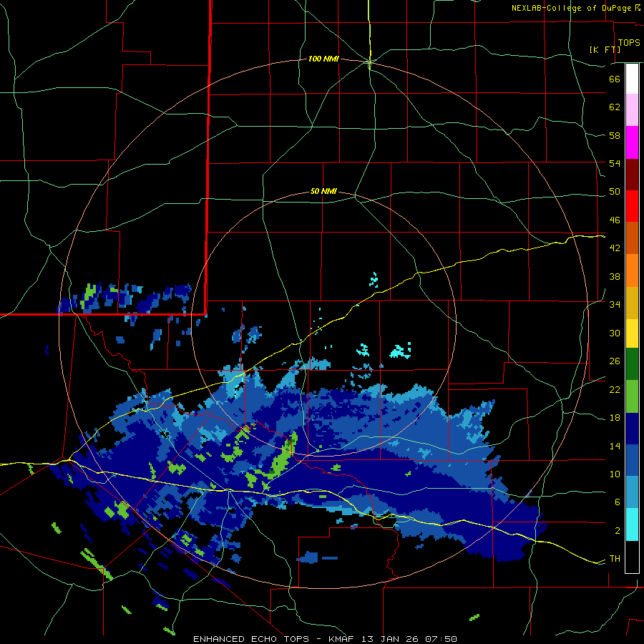The width and height of the screenshot is (644, 644).
Task: Click the 50 NMI range ring label
Action: [x=323, y=191]
